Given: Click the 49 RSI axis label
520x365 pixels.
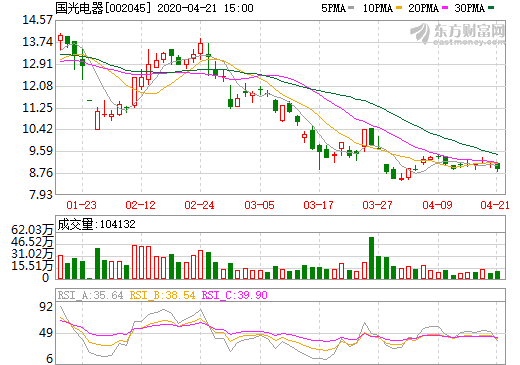Looking at the screenshot, I should (x=46, y=332).
